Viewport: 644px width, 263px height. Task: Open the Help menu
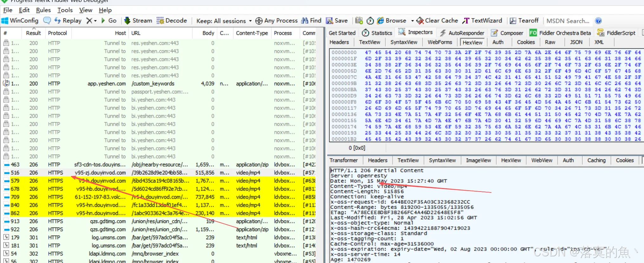point(105,10)
